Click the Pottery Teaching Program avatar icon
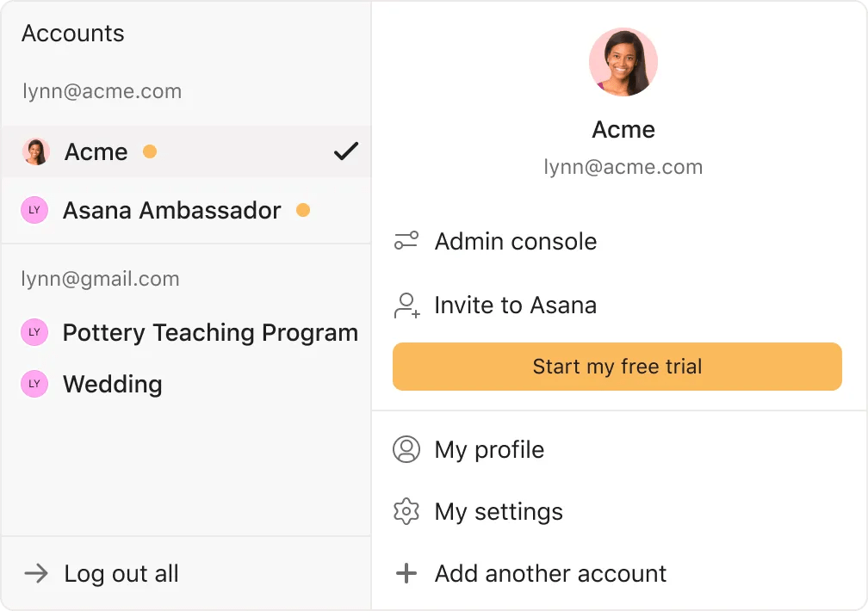The width and height of the screenshot is (868, 611). 34,332
